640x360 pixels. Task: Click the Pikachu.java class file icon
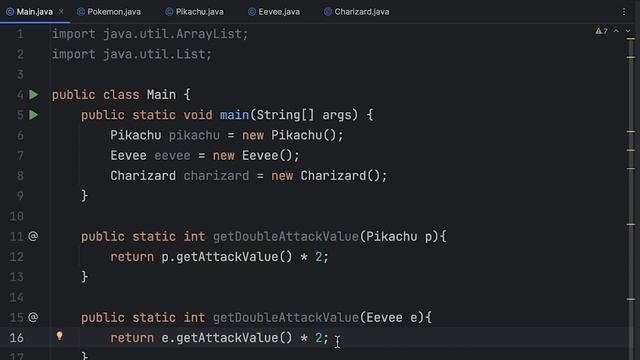point(169,12)
